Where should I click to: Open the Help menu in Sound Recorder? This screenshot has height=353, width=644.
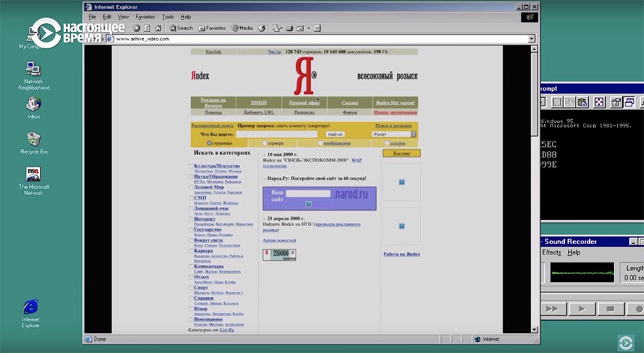pyautogui.click(x=574, y=253)
